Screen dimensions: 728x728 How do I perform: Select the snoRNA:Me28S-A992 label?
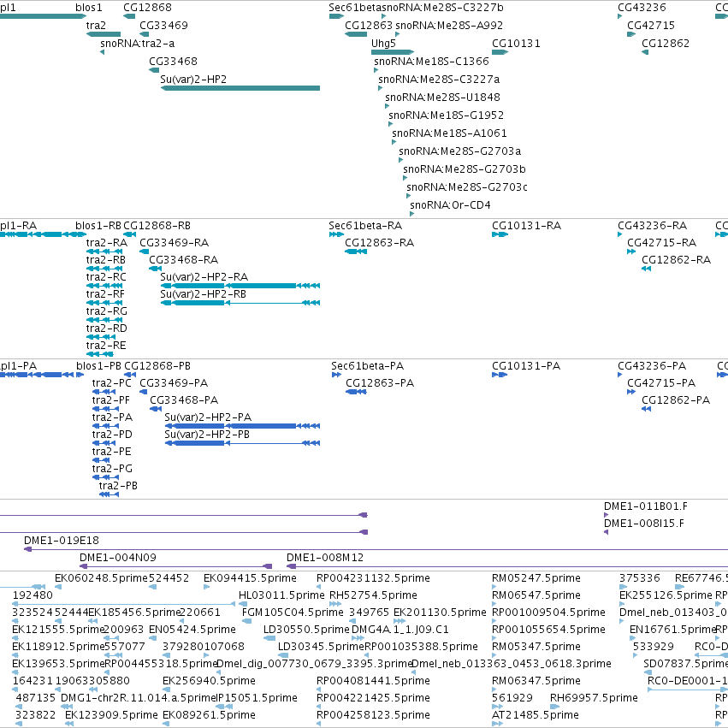[x=449, y=26]
